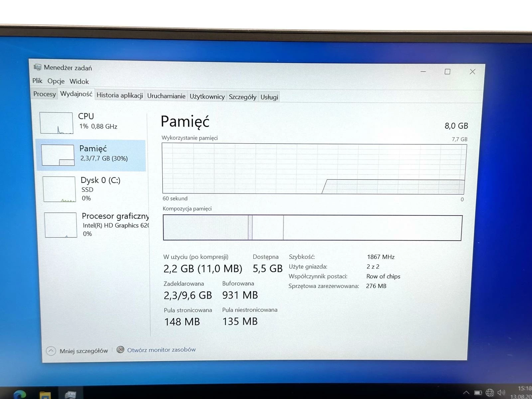Click the 8,0 GB total memory label
532x399 pixels.
pos(457,126)
